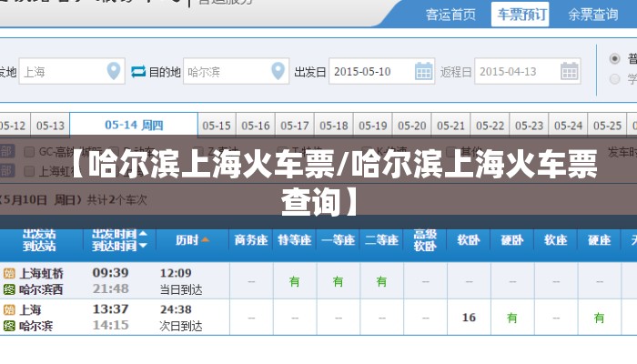
Task: Toggle the GC-高铁 train type checkbox
Action: pos(29,151)
